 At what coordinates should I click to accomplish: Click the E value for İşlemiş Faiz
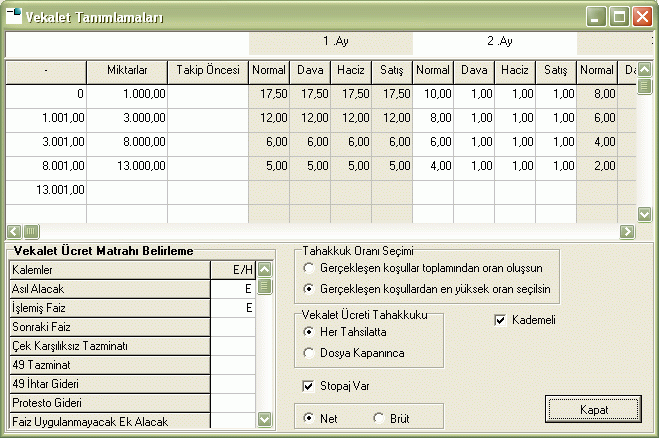tap(233, 308)
